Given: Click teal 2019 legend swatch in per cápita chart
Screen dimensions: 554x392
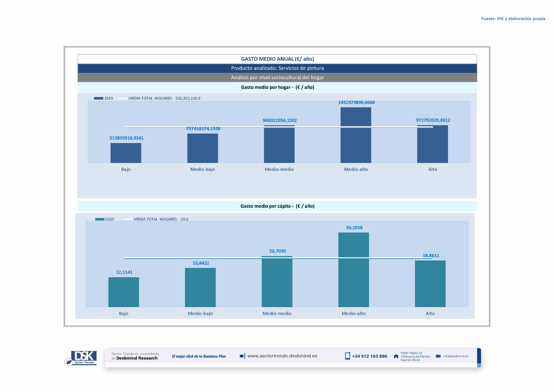Looking at the screenshot, I should click(100, 219).
